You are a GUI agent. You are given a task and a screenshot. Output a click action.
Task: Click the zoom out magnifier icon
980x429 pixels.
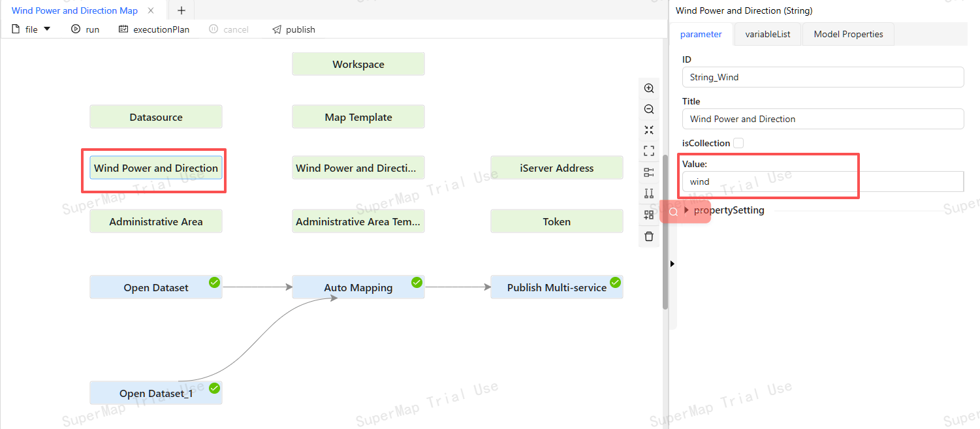coord(648,109)
